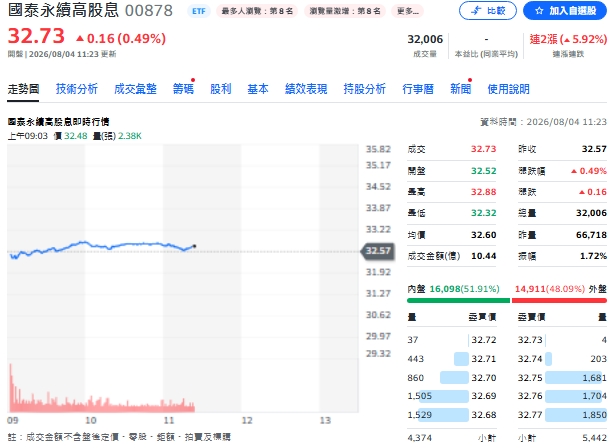Viewport: 616px width, 448px height.
Task: Click the 開盤 value 32.52
Action: click(x=483, y=171)
